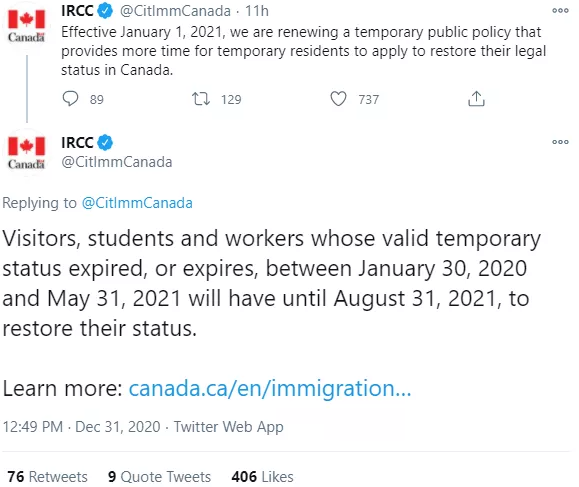Open the canada.ca/en/immigration link
The width and height of the screenshot is (579, 487).
(x=270, y=388)
